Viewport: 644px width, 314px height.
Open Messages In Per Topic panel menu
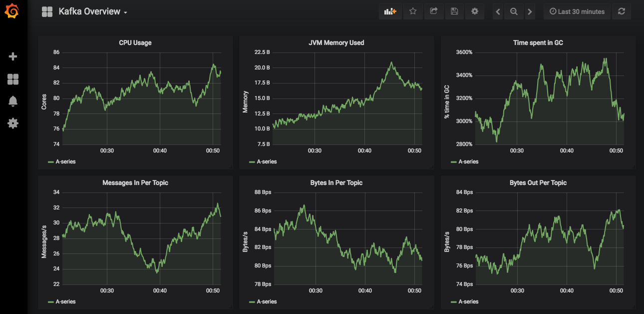pyautogui.click(x=135, y=183)
